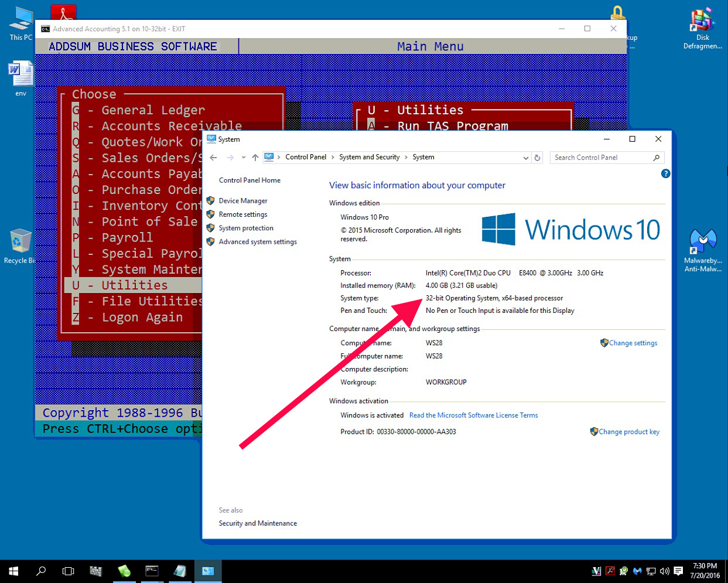The image size is (728, 583).
Task: Select General Ledger in Choose menu
Action: 139,110
